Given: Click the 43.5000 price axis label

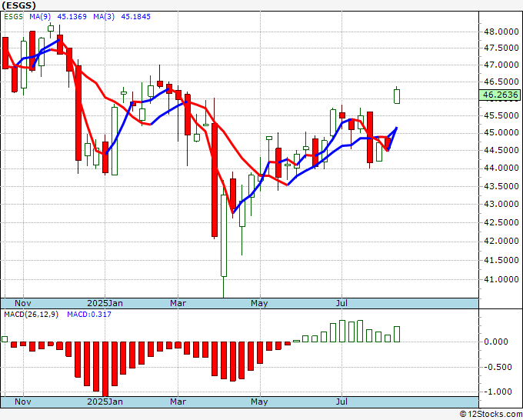Looking at the screenshot, I should pos(501,186).
